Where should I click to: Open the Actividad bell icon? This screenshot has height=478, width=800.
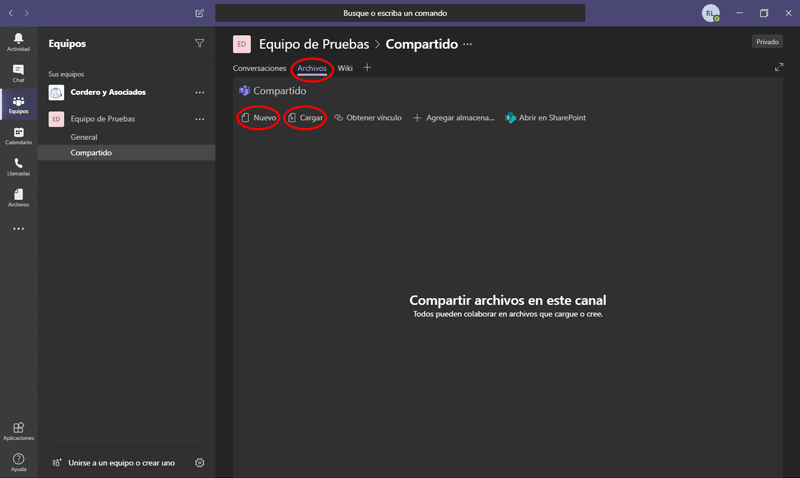click(x=18, y=42)
